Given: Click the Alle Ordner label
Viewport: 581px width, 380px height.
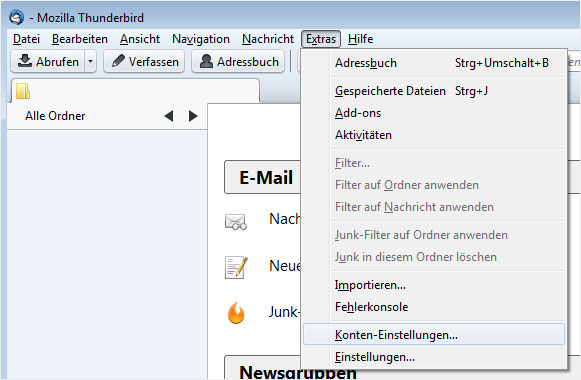Looking at the screenshot, I should pos(55,116).
